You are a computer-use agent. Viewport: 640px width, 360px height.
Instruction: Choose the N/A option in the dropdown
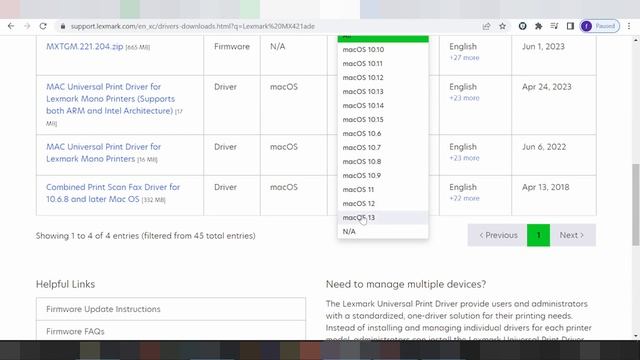tap(383, 231)
